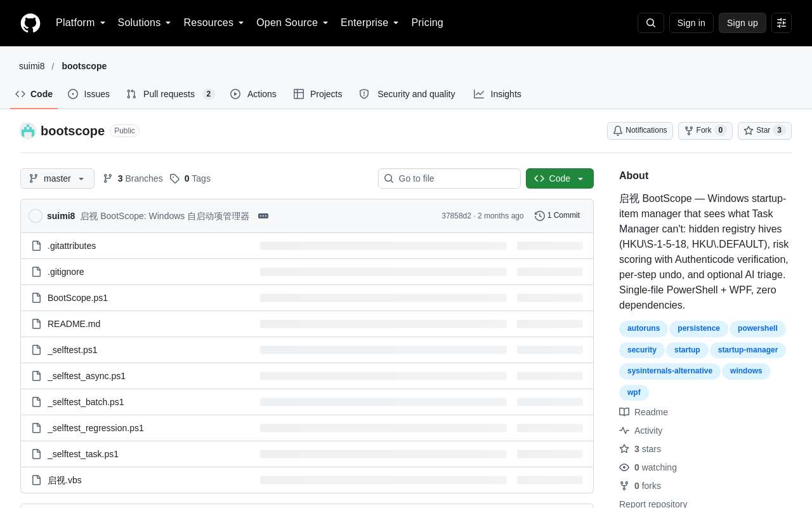Open appearance settings icon next to Sign up
Screen dimensions: 812x508
point(782,23)
